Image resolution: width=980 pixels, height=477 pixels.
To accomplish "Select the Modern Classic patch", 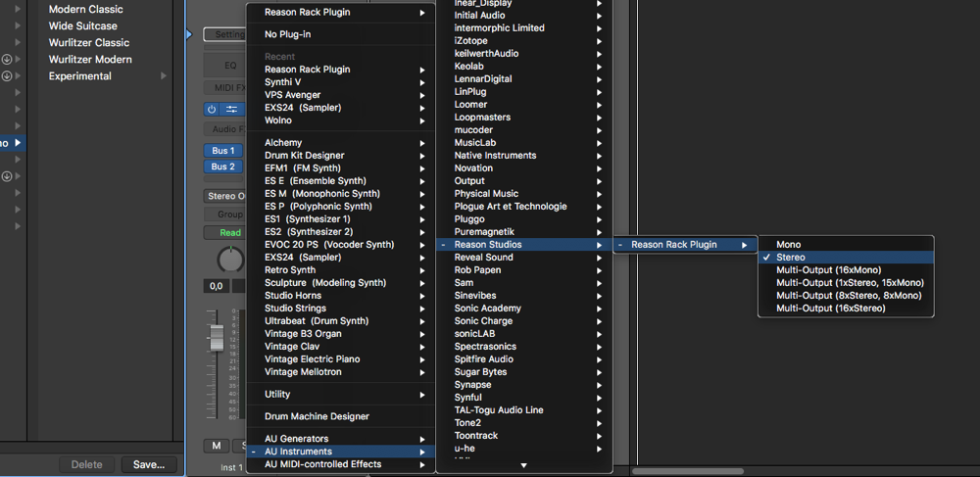I will point(86,10).
